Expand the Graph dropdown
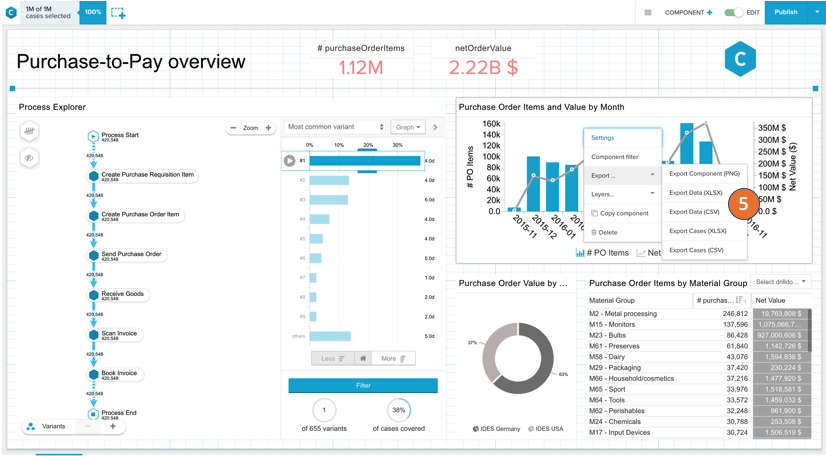The width and height of the screenshot is (826, 456). pyautogui.click(x=408, y=127)
